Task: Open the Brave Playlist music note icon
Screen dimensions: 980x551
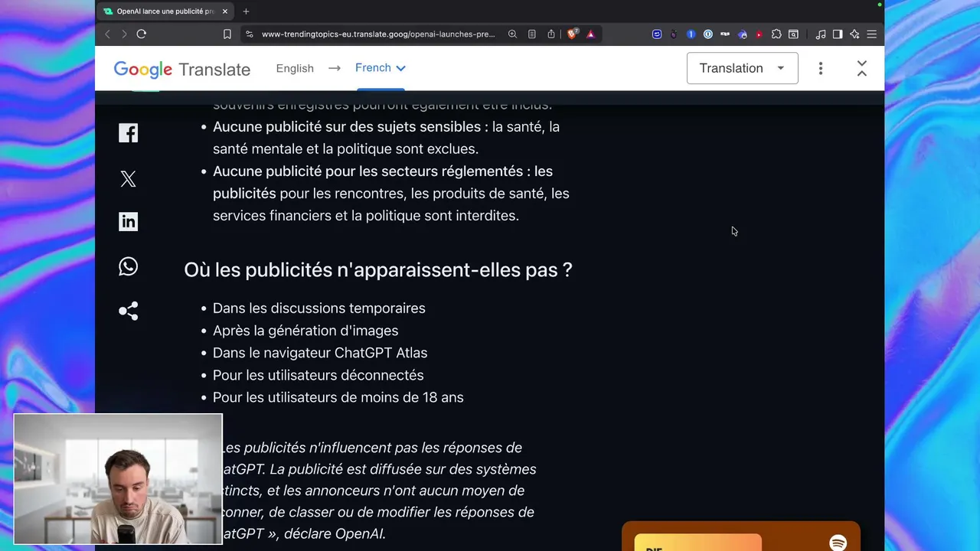Action: click(x=821, y=34)
